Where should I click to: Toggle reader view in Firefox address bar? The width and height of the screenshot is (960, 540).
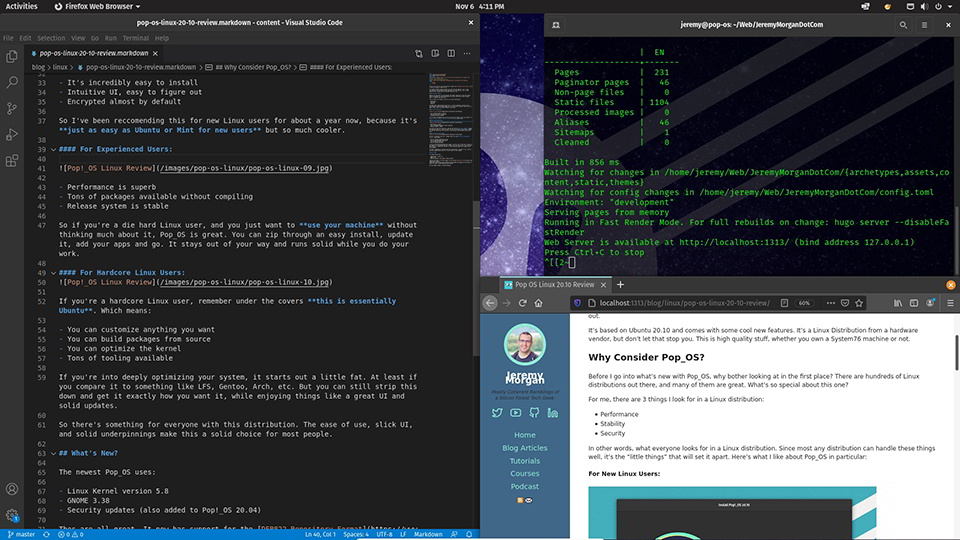click(784, 303)
